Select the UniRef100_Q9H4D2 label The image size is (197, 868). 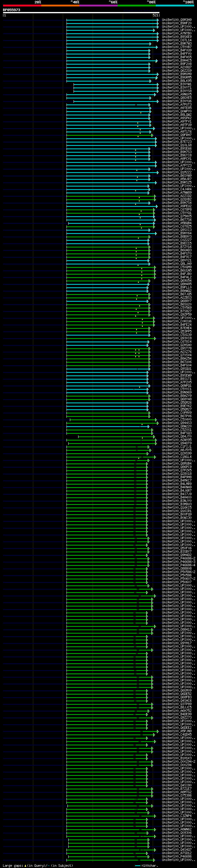[x=177, y=555]
